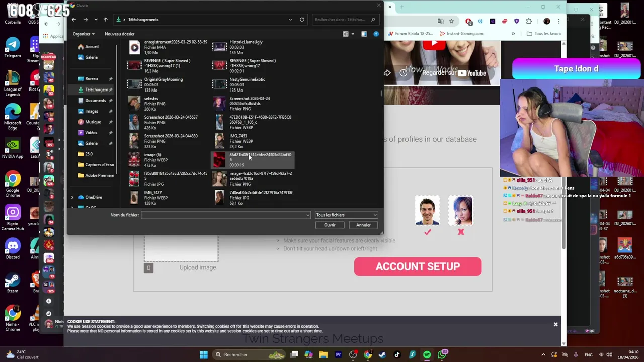This screenshot has width=644, height=362.
Task: Select Images in the dialog sidebar
Action: point(92,111)
